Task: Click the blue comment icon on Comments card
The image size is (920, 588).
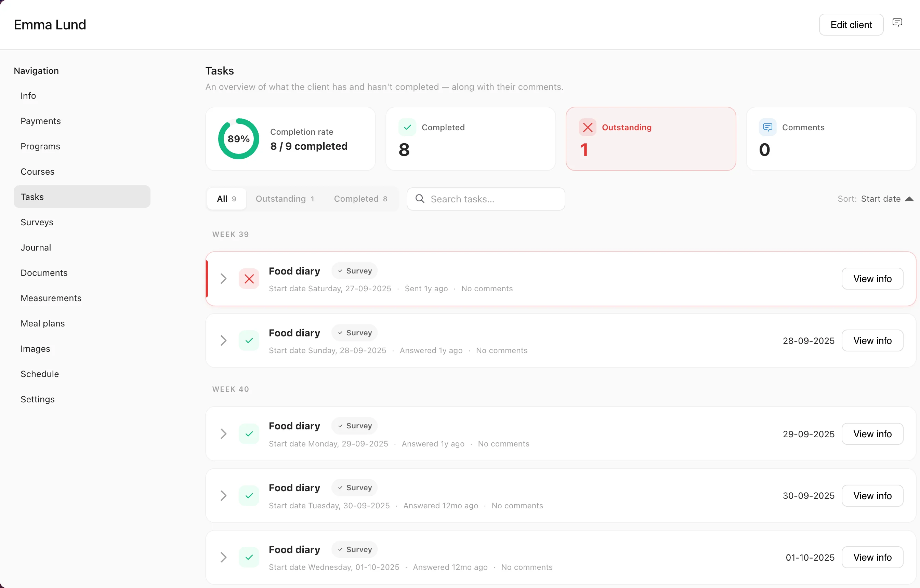Action: [767, 127]
